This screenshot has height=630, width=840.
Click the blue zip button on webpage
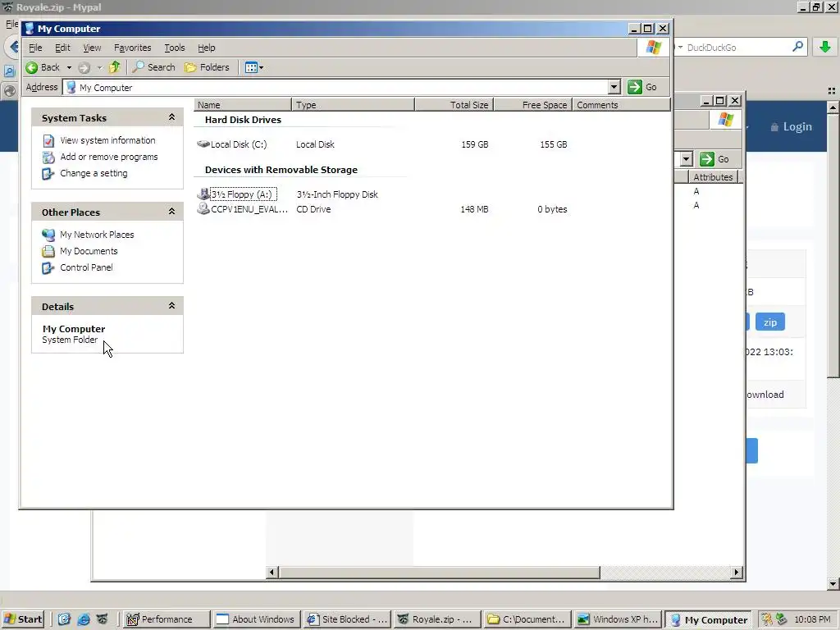(x=769, y=322)
